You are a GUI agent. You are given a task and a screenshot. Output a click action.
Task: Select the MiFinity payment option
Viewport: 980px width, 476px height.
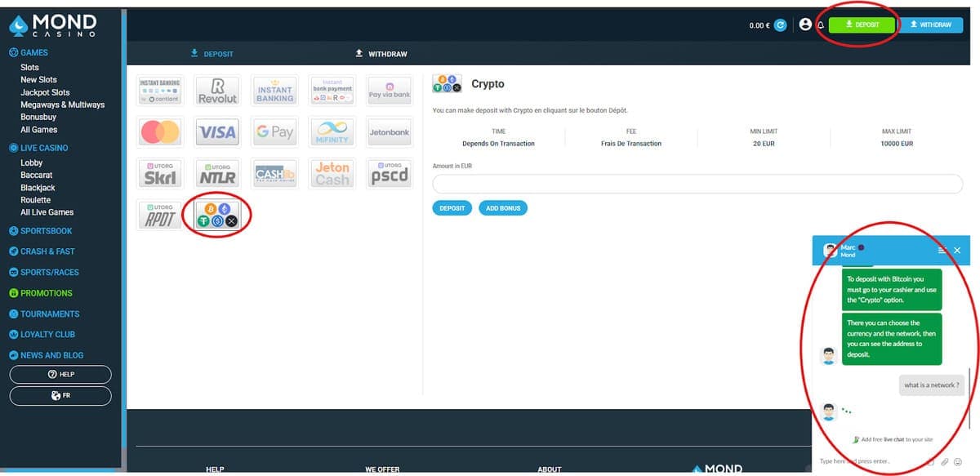(x=332, y=131)
